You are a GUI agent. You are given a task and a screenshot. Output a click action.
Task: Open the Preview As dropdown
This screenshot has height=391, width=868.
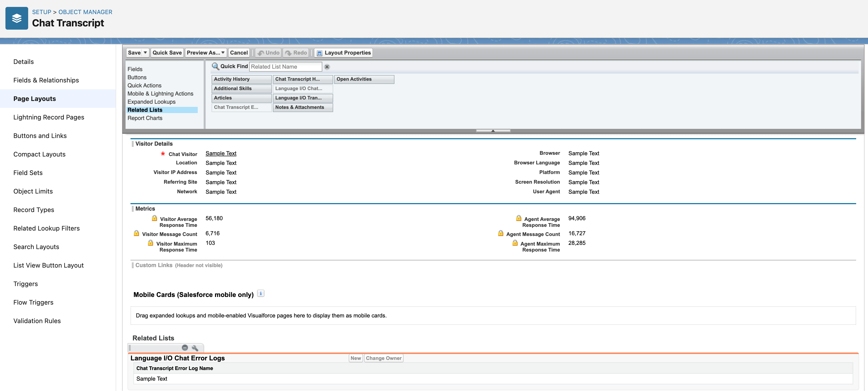point(206,53)
